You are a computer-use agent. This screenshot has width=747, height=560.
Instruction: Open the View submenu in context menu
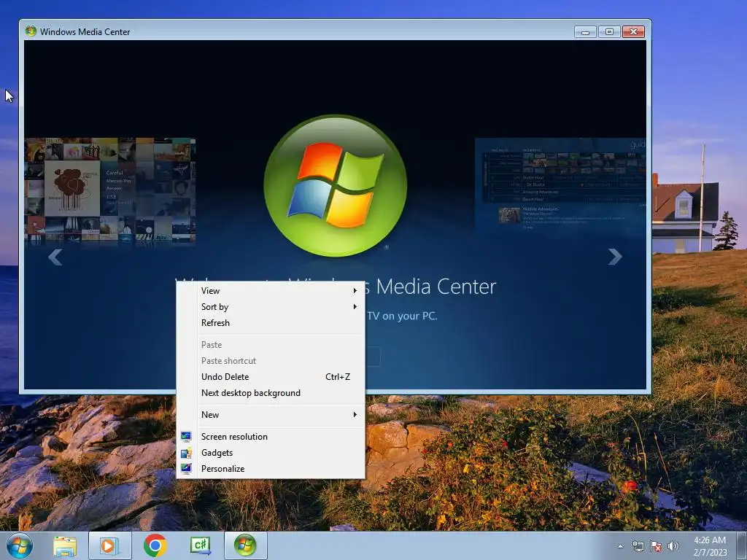coord(271,290)
